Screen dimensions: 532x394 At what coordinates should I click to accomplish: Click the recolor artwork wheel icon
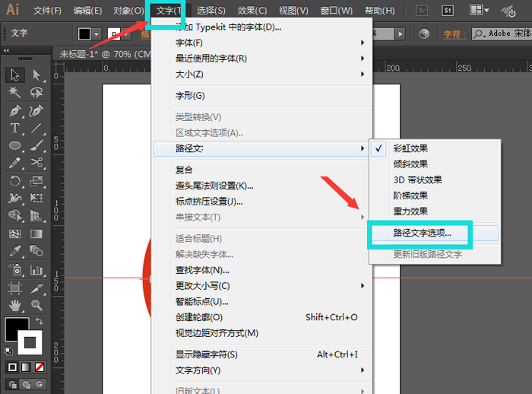[x=424, y=33]
